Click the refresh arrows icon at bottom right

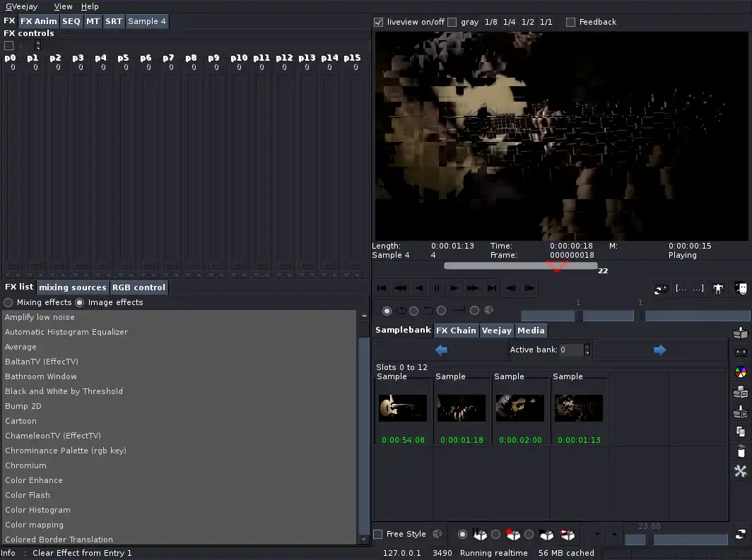coord(741,534)
